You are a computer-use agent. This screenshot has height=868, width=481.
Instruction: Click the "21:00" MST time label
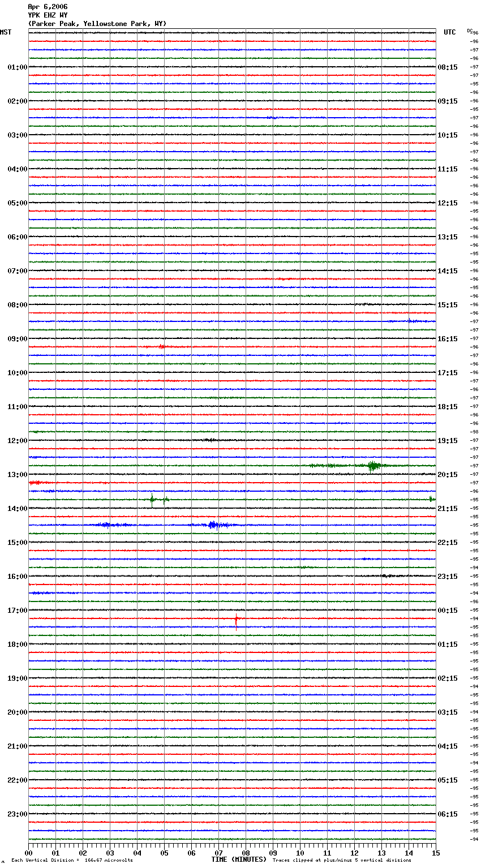pyautogui.click(x=18, y=746)
